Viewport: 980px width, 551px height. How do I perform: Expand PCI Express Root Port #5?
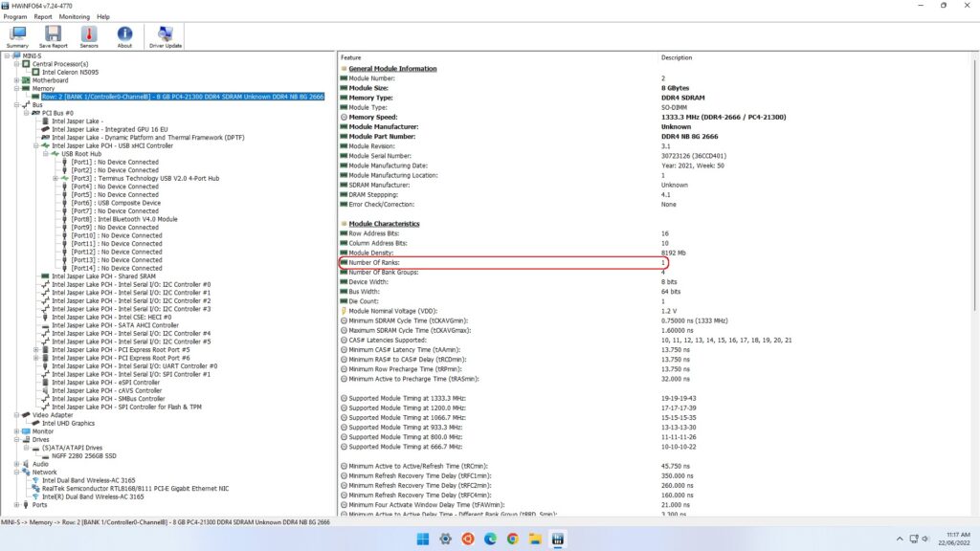tap(36, 350)
